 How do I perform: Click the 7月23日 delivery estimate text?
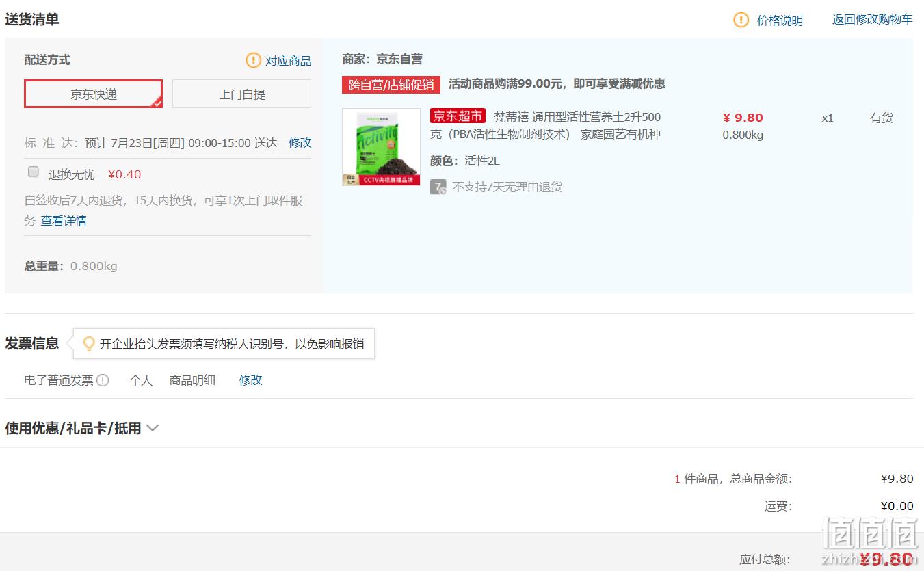181,143
